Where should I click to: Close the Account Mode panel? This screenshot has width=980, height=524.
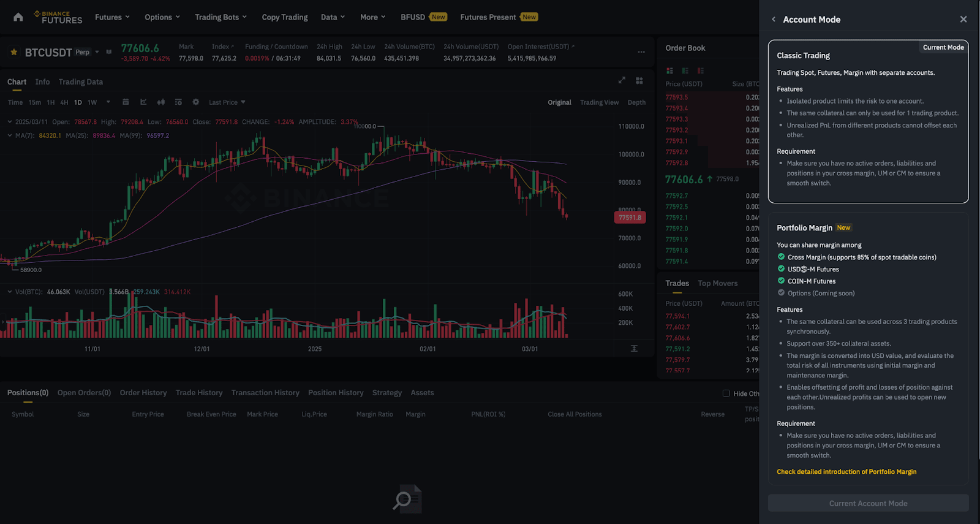click(x=963, y=20)
